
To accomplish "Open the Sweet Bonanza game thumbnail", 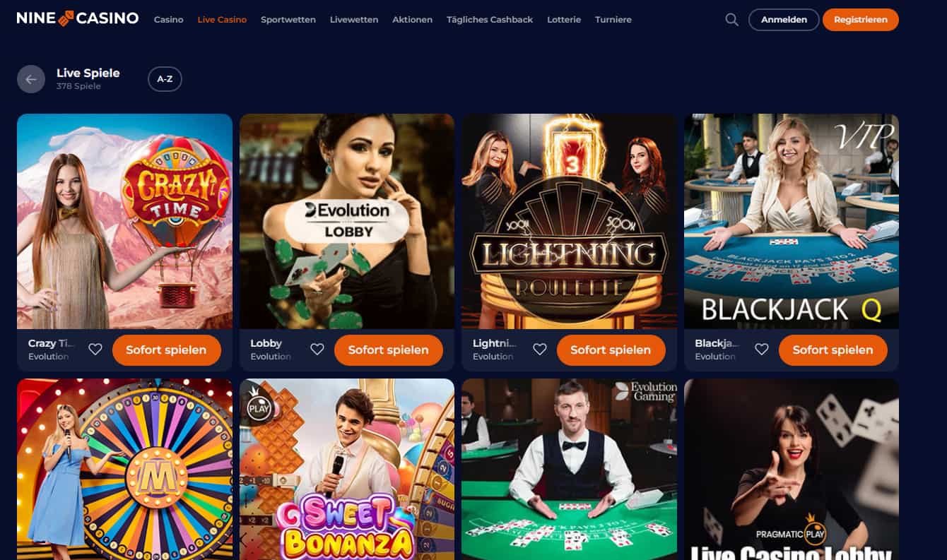I will (x=347, y=469).
